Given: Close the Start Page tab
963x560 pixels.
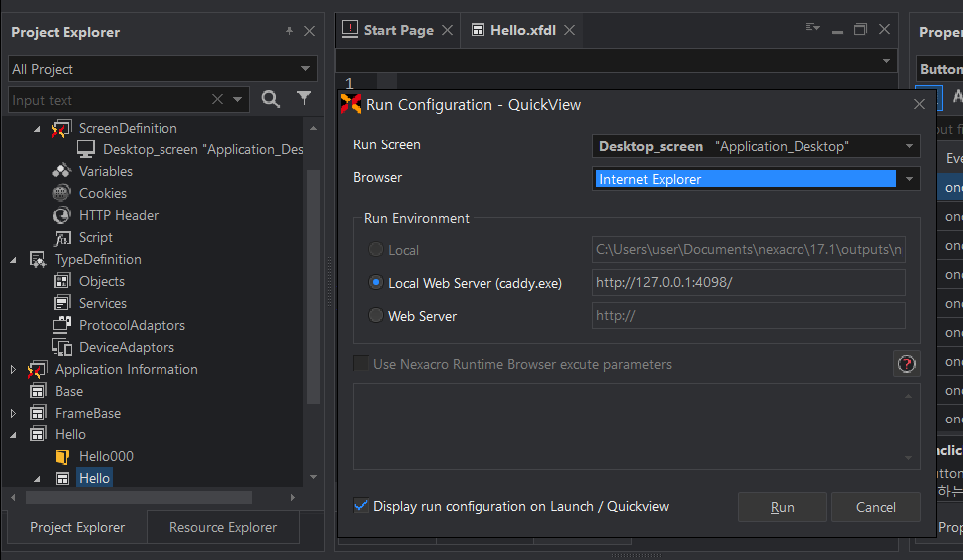Looking at the screenshot, I should tap(447, 30).
